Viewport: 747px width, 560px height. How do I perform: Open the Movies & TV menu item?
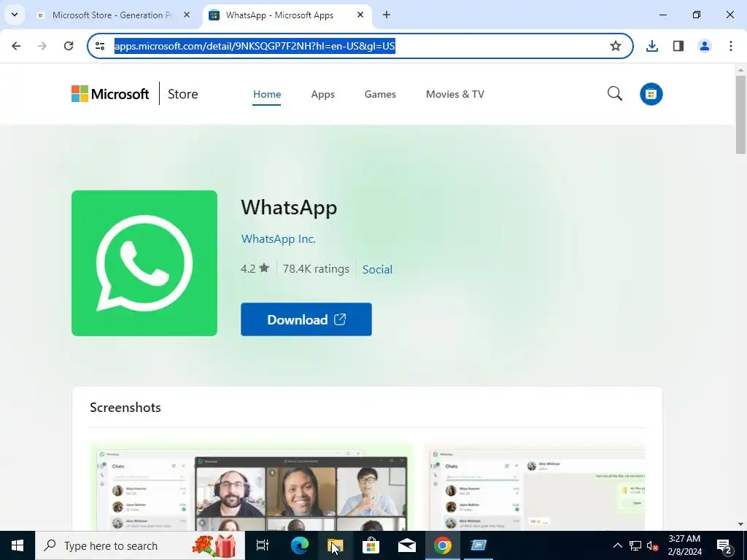click(x=455, y=94)
